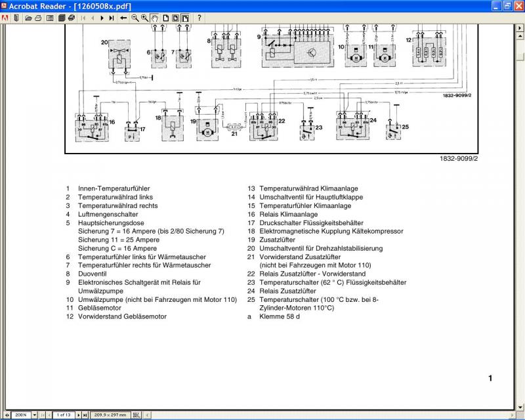
Task: Switch to actual size page view
Action: tap(166, 18)
